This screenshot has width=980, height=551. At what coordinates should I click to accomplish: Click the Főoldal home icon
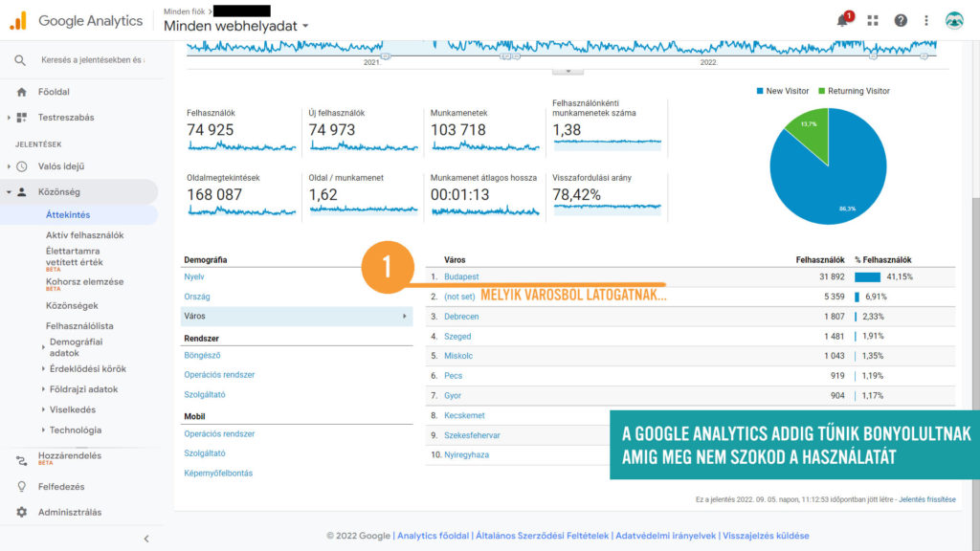point(21,92)
